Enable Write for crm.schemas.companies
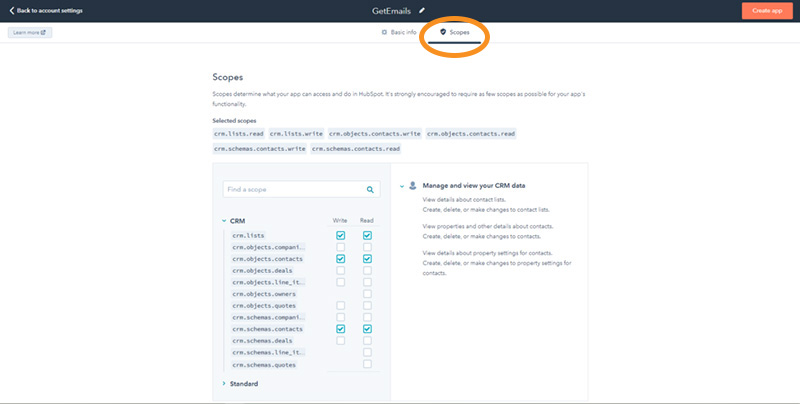 click(340, 318)
